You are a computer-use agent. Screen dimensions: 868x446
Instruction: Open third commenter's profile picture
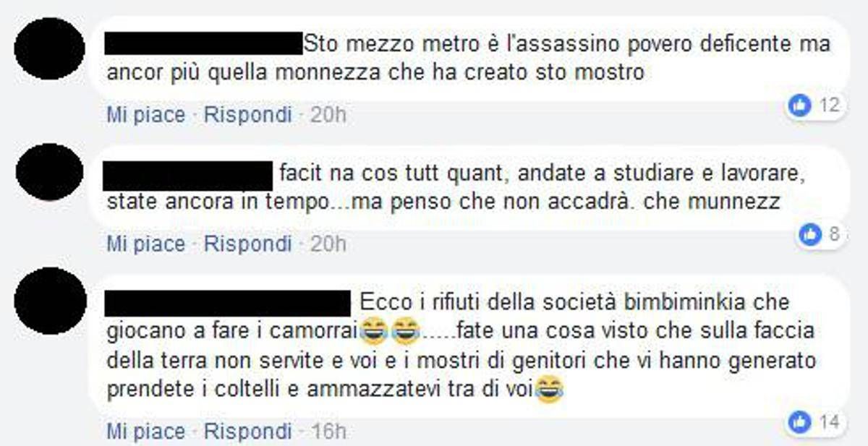[50, 301]
